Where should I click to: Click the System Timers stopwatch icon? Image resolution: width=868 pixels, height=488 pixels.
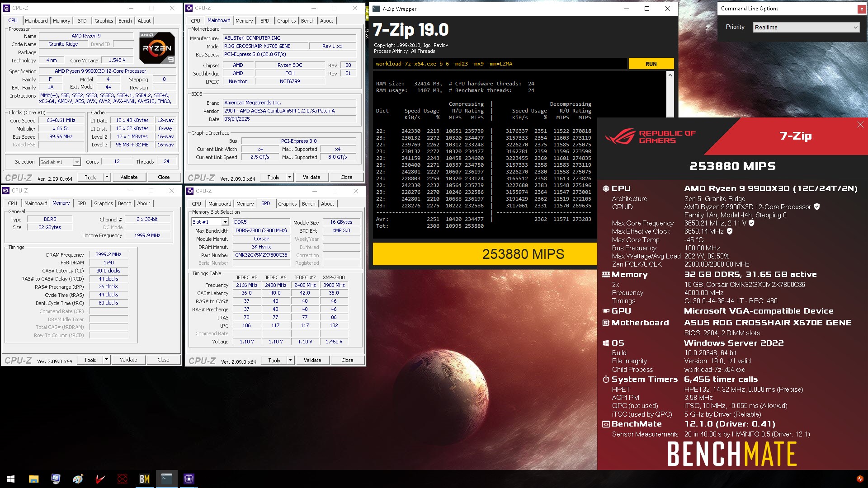tap(606, 380)
